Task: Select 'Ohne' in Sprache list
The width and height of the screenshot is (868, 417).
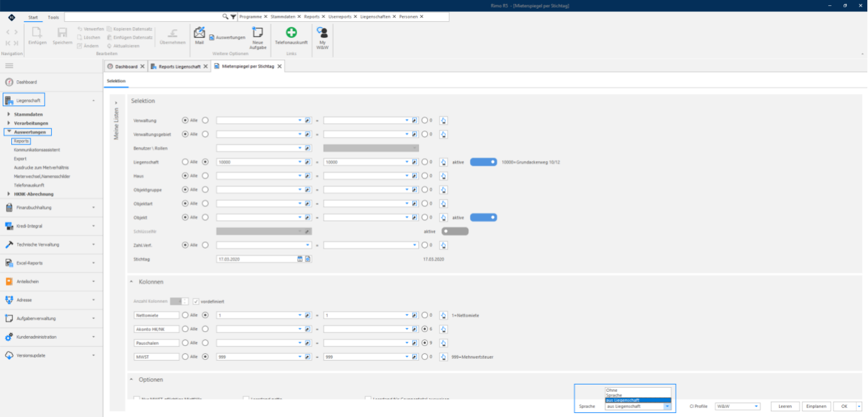Action: tap(638, 390)
